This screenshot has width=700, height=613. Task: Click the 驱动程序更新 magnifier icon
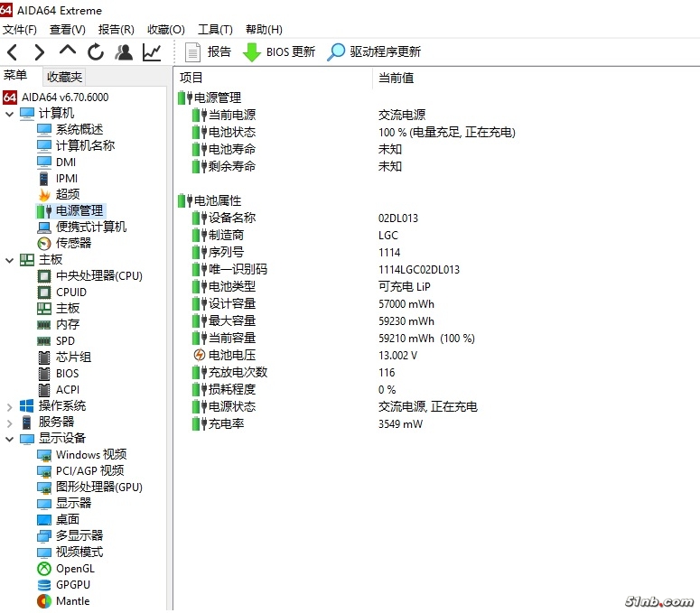click(336, 52)
